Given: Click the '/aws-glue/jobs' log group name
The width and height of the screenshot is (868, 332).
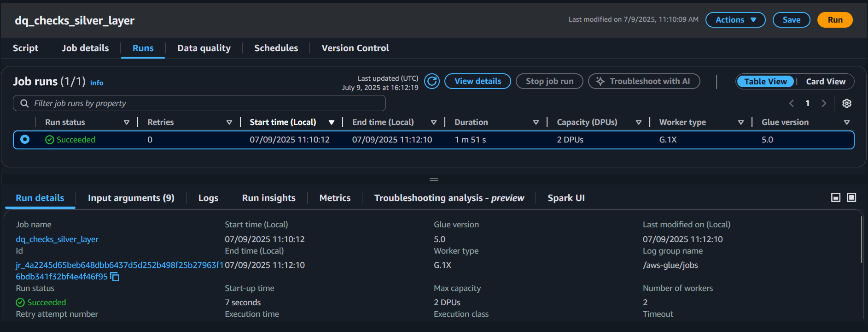Looking at the screenshot, I should pos(670,265).
